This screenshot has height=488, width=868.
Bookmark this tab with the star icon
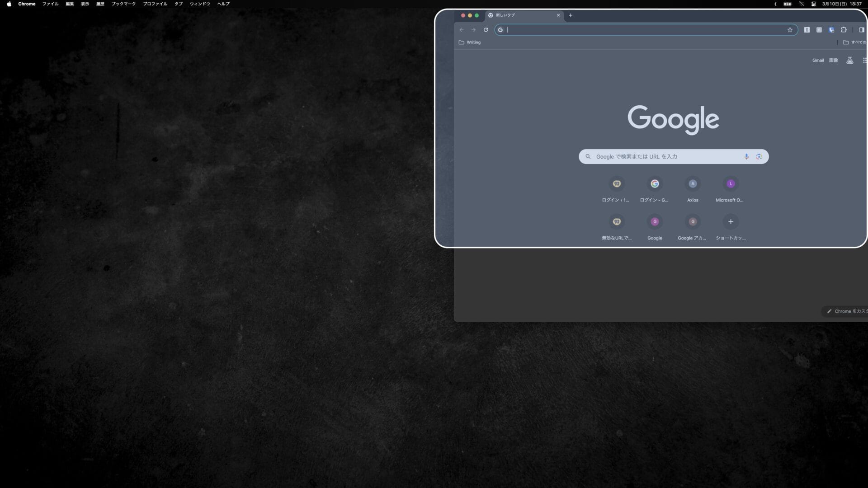[790, 30]
